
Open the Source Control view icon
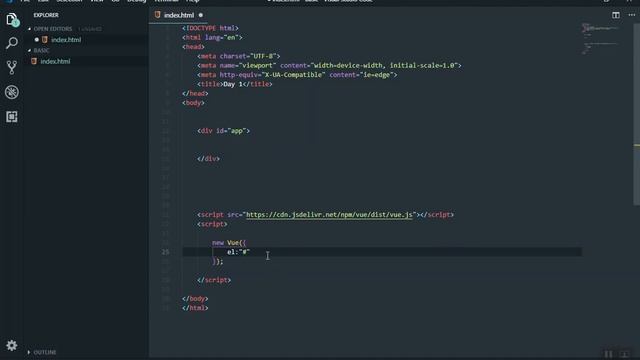(12, 67)
